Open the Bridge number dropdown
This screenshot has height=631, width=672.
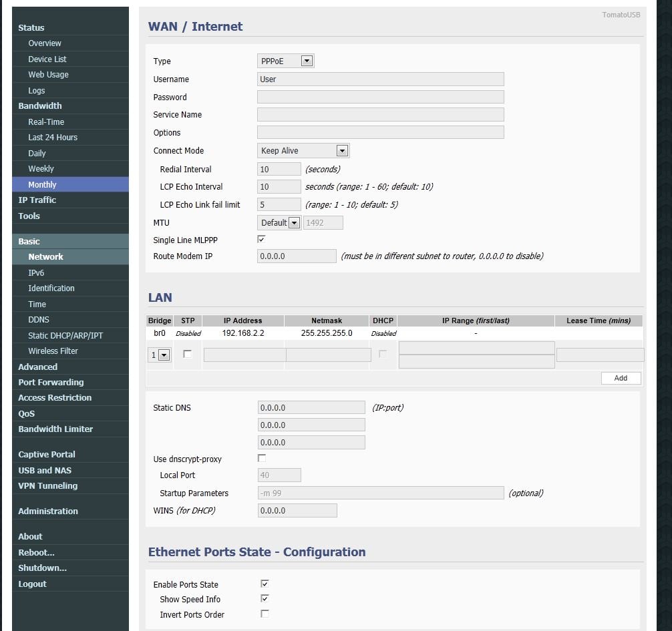[x=159, y=355]
